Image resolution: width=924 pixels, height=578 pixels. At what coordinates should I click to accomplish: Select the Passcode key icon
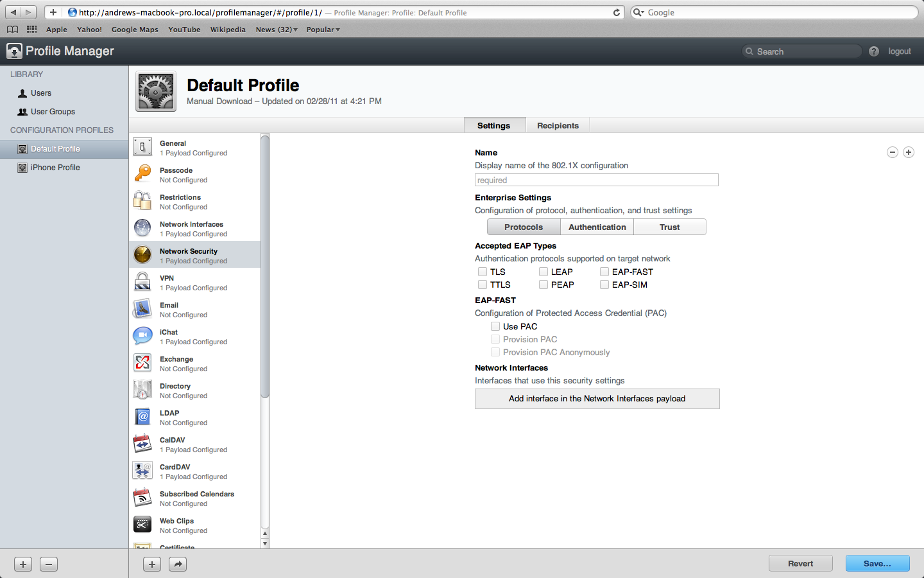[142, 174]
